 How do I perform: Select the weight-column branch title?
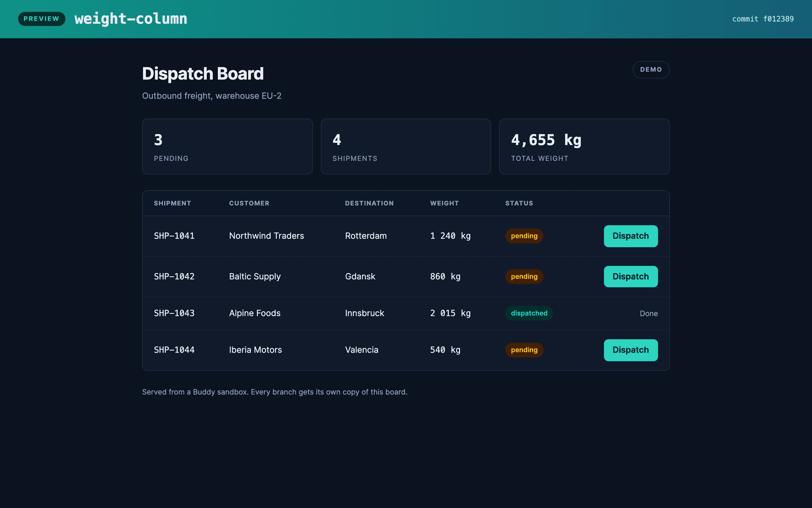click(131, 19)
